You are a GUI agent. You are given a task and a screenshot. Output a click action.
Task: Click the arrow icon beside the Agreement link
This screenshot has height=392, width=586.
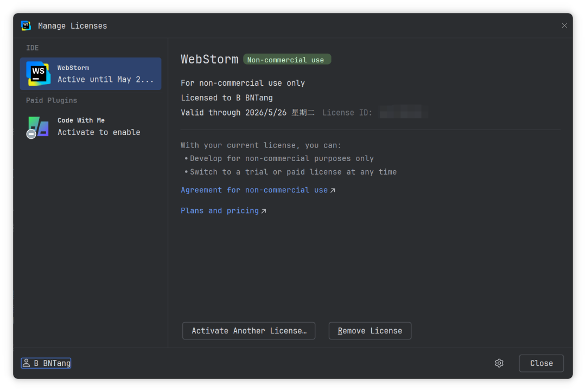(x=333, y=190)
